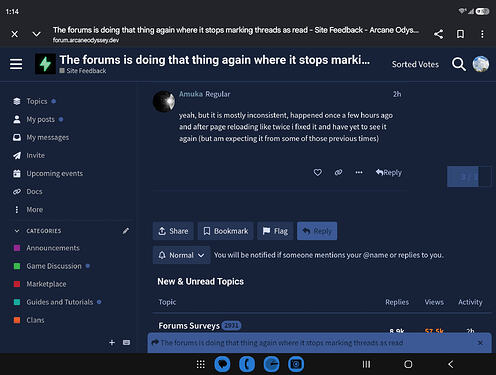
Task: Tap the Android back button
Action: click(451, 364)
